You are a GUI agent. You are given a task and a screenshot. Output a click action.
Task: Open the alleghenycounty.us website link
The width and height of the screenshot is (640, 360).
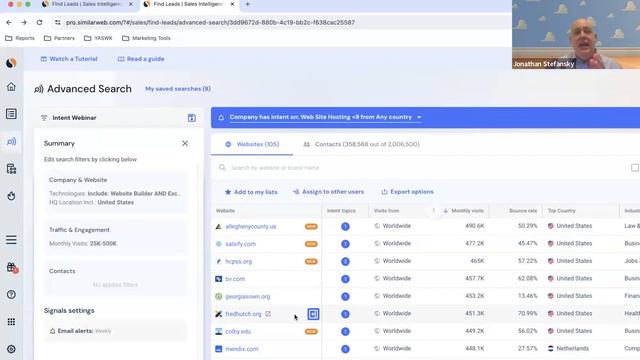click(x=251, y=227)
